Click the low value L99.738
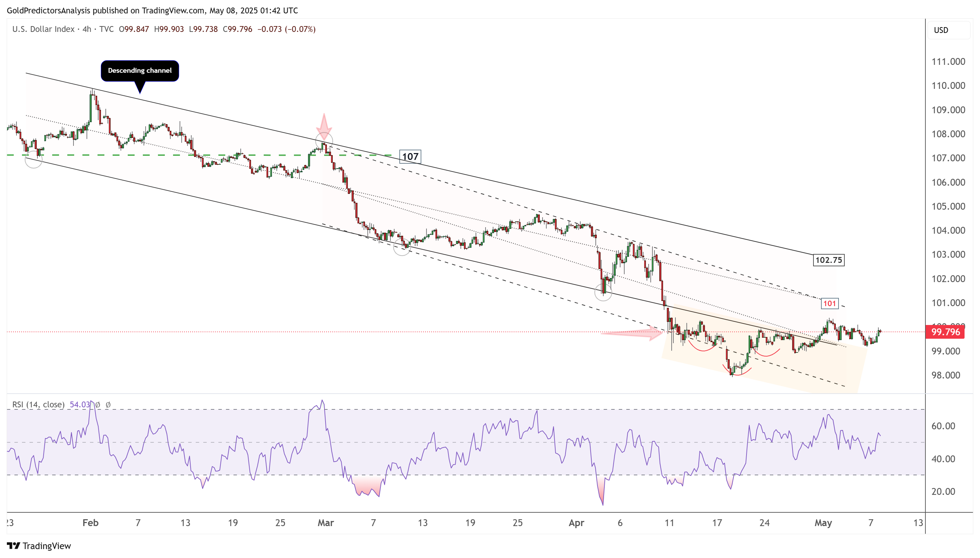The image size is (980, 558). click(x=204, y=29)
